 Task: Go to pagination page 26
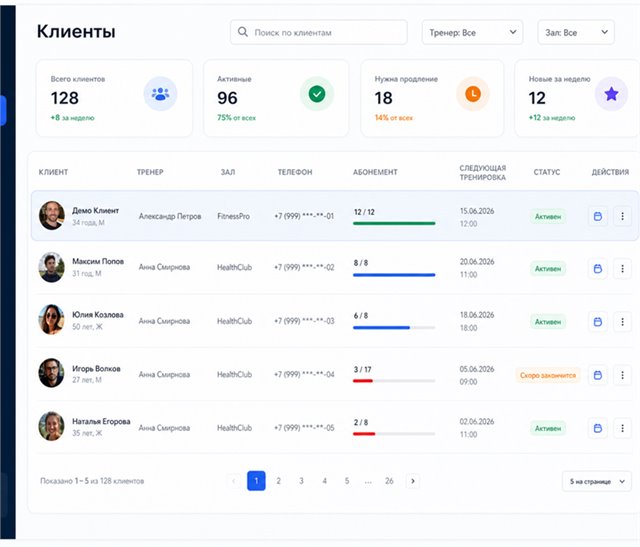(389, 481)
